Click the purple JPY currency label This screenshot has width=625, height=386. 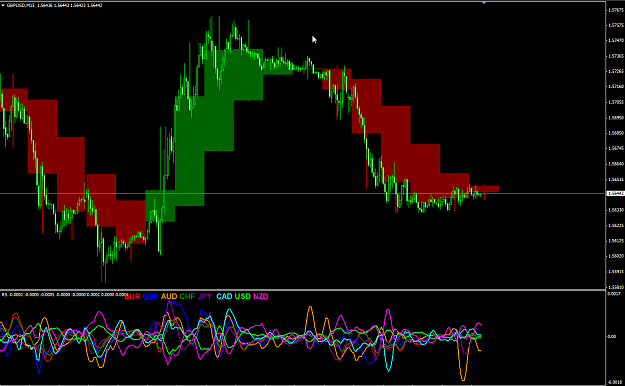[x=205, y=296]
